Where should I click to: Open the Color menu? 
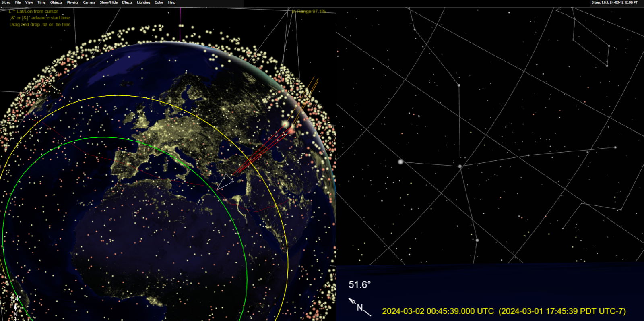(159, 2)
